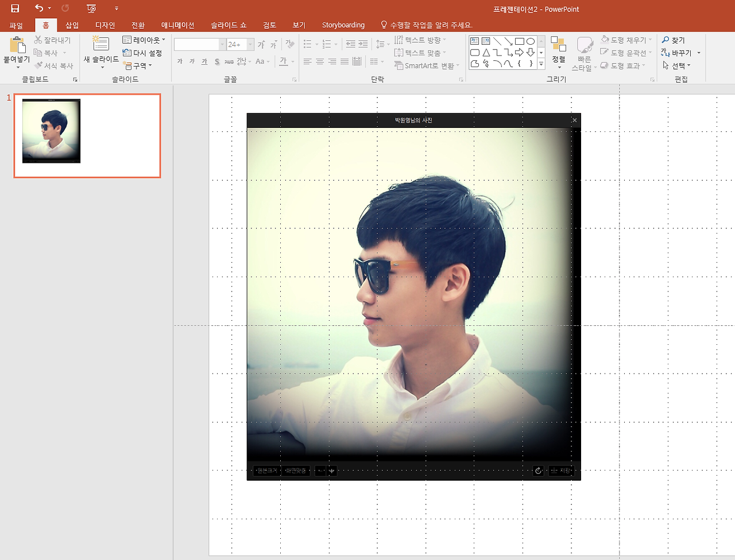735x560 pixels.
Task: Start slideshow from beginning in quick access toolbar
Action: click(x=91, y=9)
